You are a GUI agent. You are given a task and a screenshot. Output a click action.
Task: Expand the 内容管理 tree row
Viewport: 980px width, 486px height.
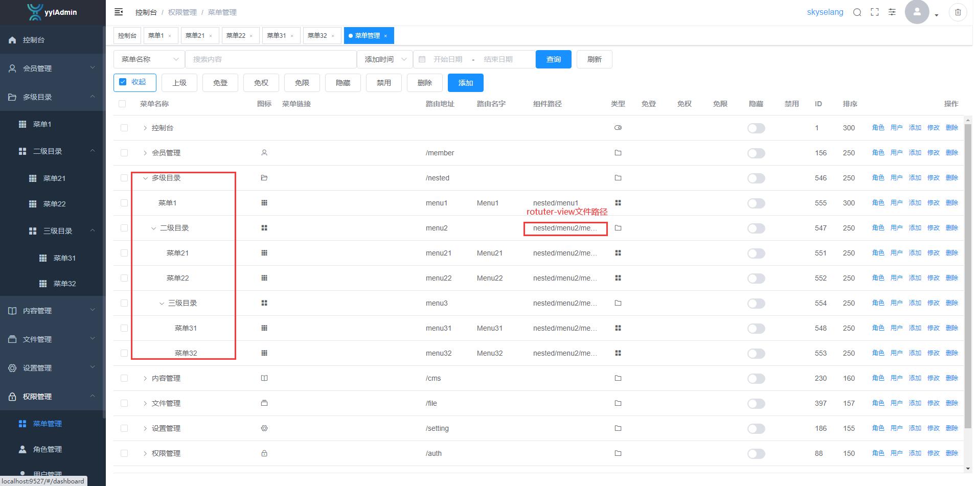point(145,378)
